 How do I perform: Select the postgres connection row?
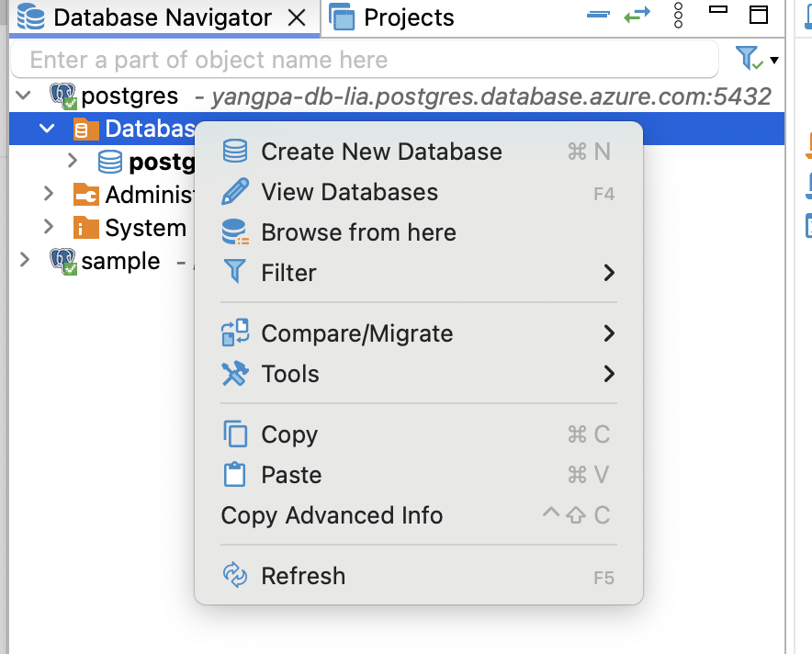pyautogui.click(x=397, y=96)
